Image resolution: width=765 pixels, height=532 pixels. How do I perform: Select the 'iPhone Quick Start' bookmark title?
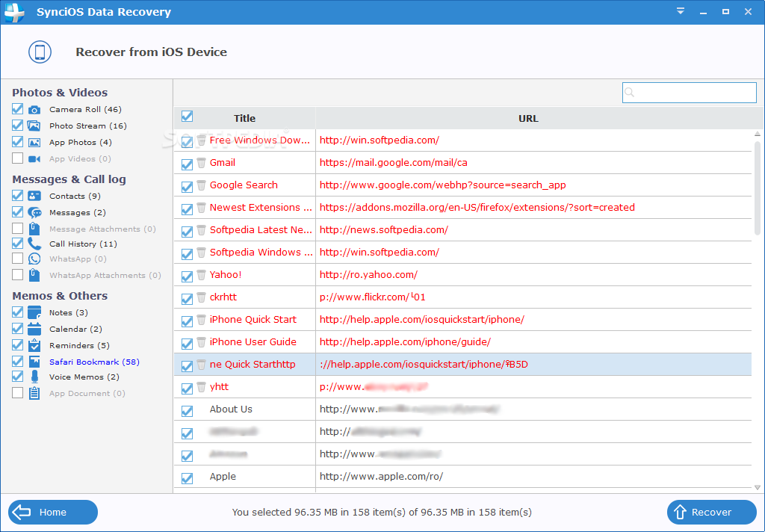tap(253, 320)
